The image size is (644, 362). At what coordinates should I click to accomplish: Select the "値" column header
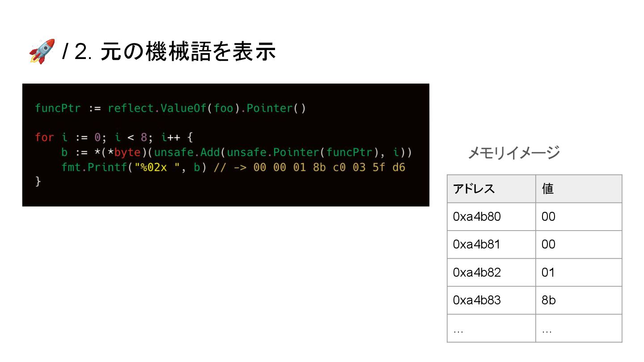[579, 189]
